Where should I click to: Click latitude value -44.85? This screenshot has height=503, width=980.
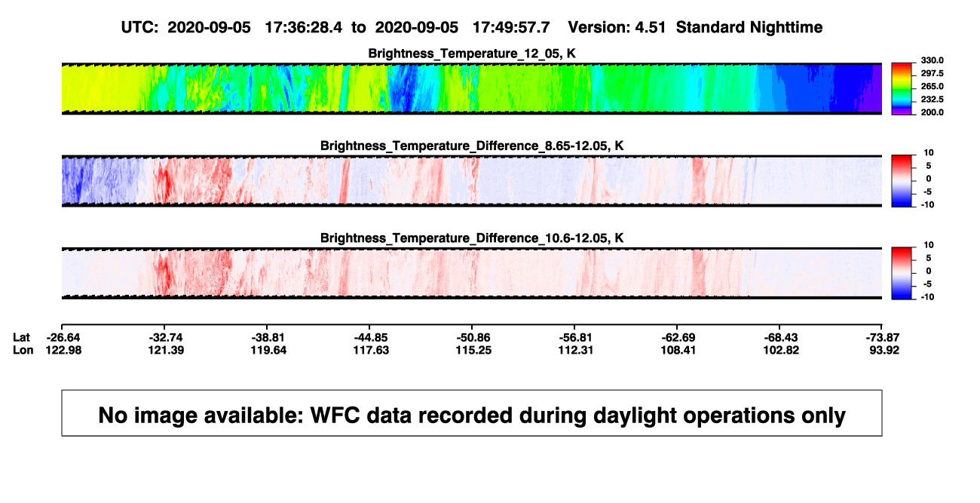[x=370, y=337]
